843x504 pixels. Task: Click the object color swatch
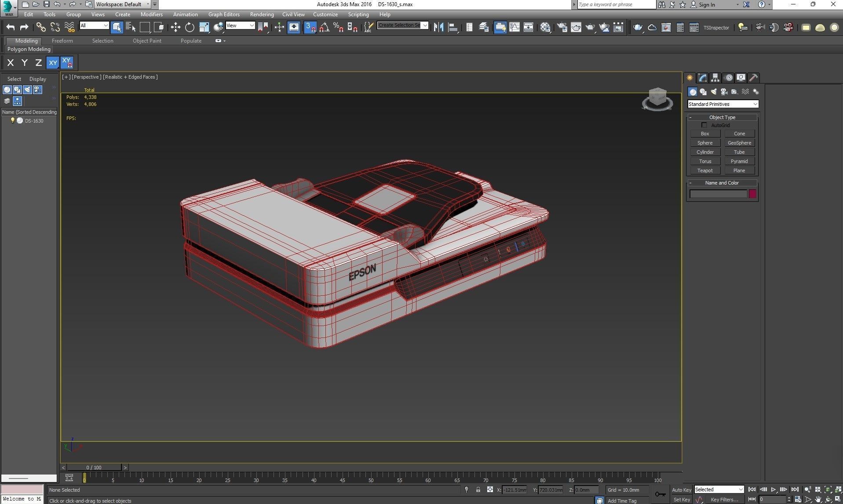point(752,194)
